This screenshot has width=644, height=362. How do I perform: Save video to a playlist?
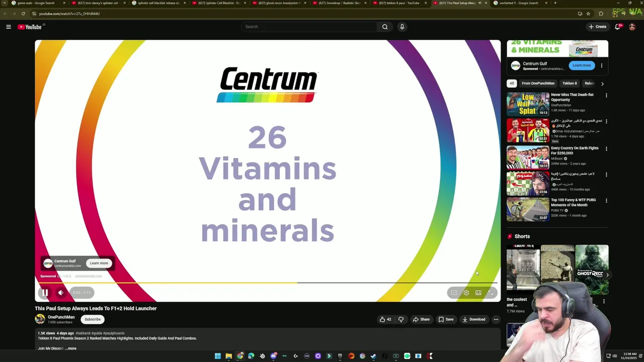point(446,319)
